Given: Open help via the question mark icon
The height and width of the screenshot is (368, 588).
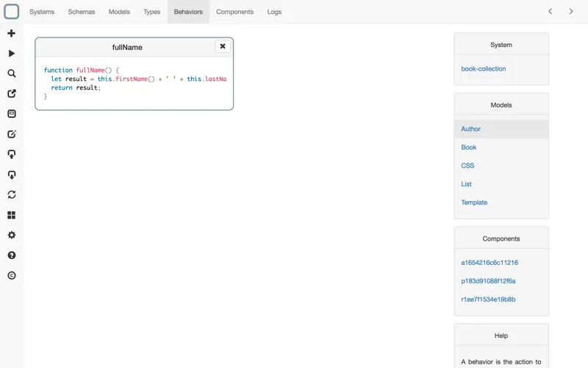Looking at the screenshot, I should tap(12, 255).
